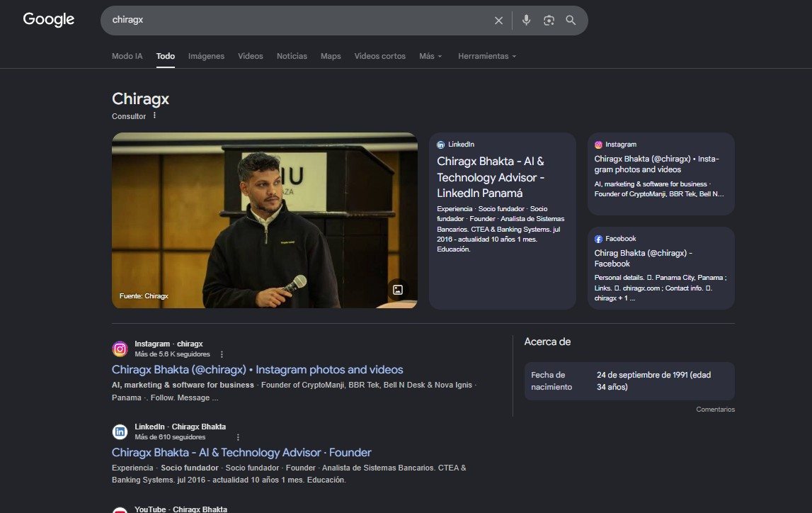This screenshot has height=513, width=812.
Task: Click the Chiragx knowledge panel title
Action: (x=140, y=98)
